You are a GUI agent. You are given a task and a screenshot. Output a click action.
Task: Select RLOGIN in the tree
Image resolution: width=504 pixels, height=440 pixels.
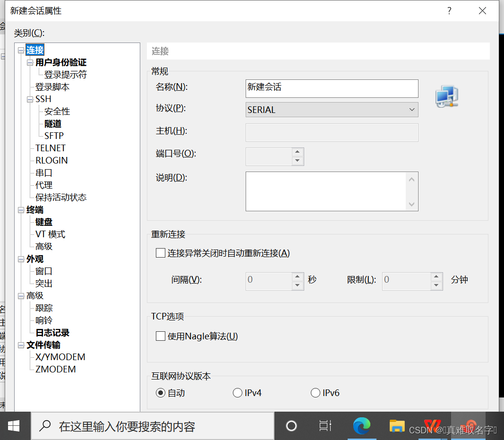51,160
